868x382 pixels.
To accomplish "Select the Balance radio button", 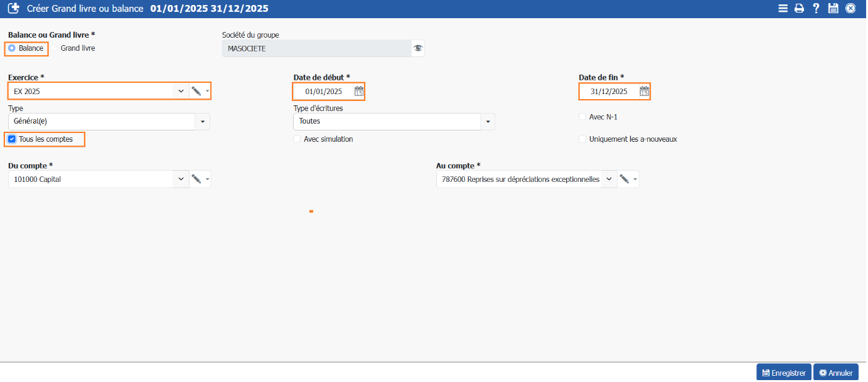I will pyautogui.click(x=12, y=48).
